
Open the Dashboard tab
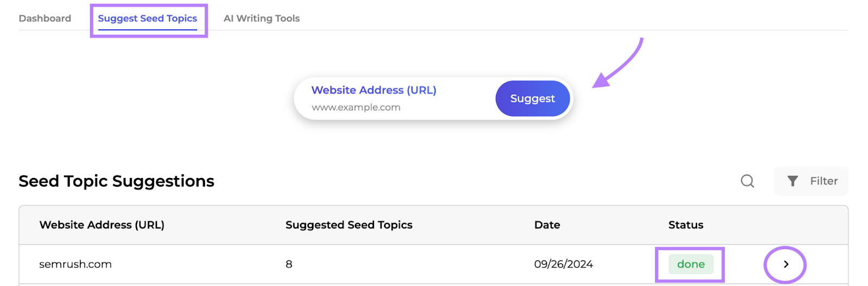pyautogui.click(x=45, y=18)
